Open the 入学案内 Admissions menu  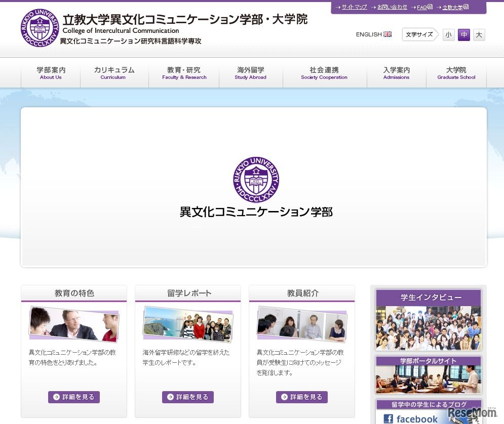pos(396,74)
